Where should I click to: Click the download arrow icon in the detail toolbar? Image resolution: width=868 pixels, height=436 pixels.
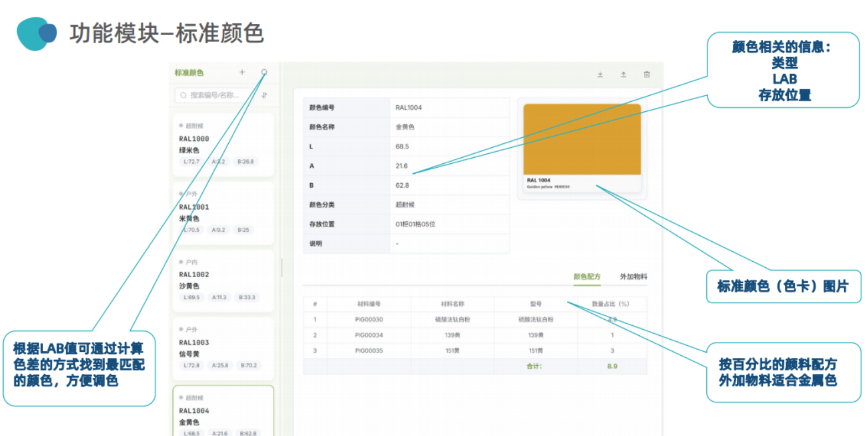(x=600, y=75)
